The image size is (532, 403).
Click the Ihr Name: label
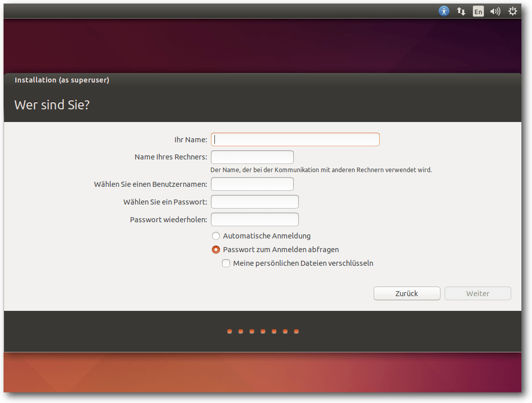pyautogui.click(x=191, y=140)
